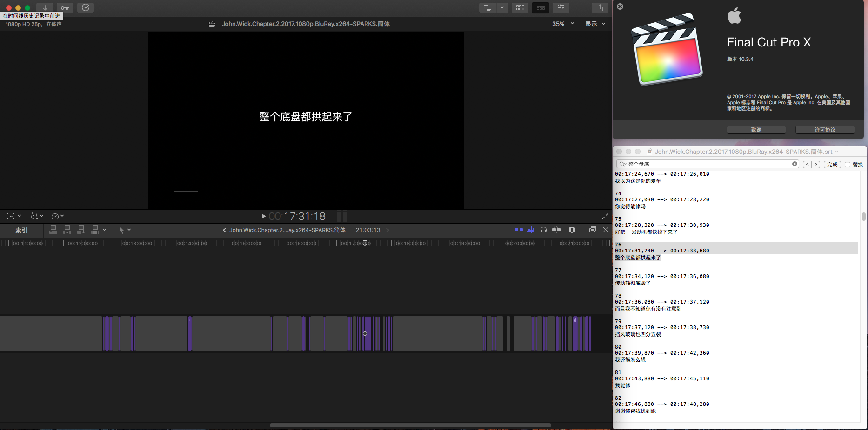The image size is (868, 430).
Task: Toggle the inspector sliders button
Action: (x=561, y=8)
